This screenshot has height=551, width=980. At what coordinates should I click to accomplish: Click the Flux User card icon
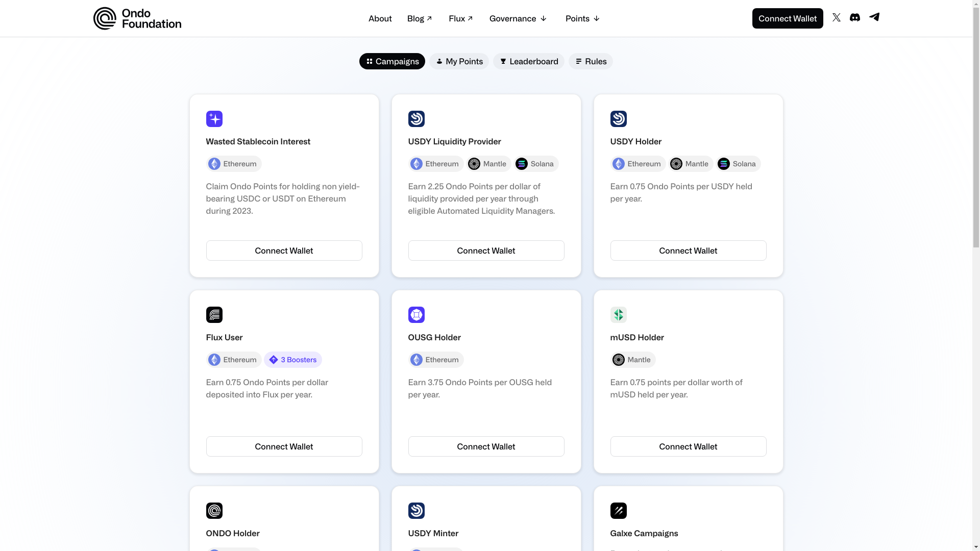click(214, 315)
